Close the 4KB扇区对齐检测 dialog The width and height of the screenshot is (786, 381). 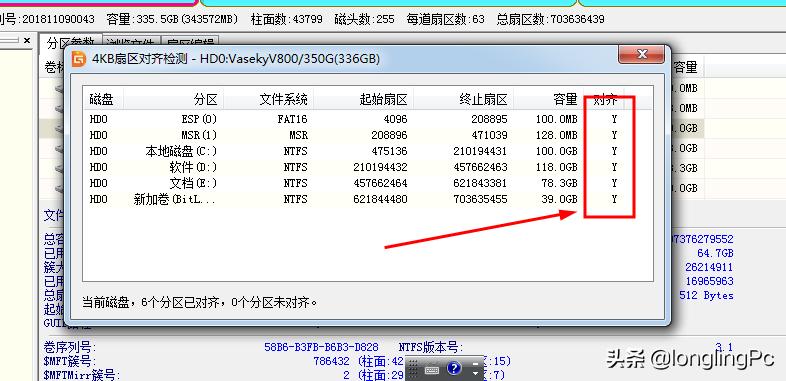pyautogui.click(x=641, y=54)
